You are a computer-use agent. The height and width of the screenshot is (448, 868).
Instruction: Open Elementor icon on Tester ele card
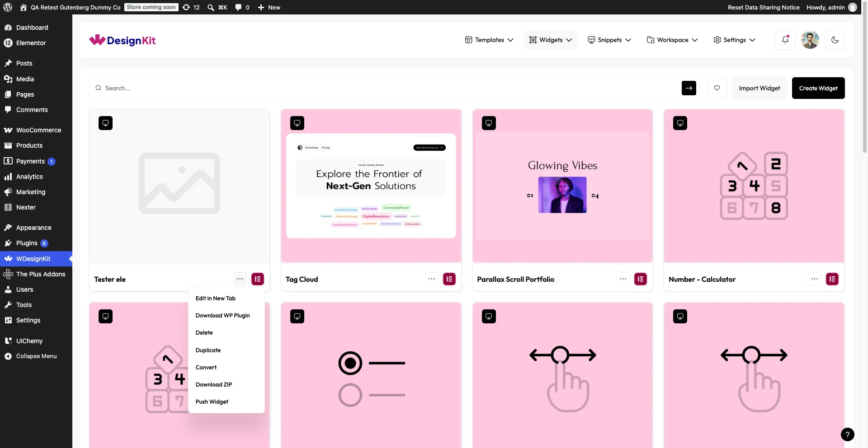coord(258,279)
